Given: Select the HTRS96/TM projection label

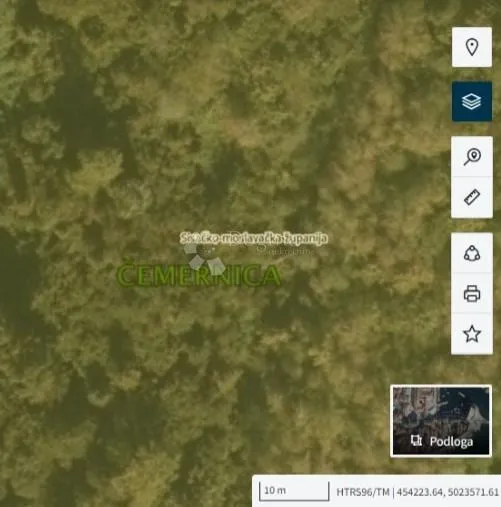Looking at the screenshot, I should point(363,492).
